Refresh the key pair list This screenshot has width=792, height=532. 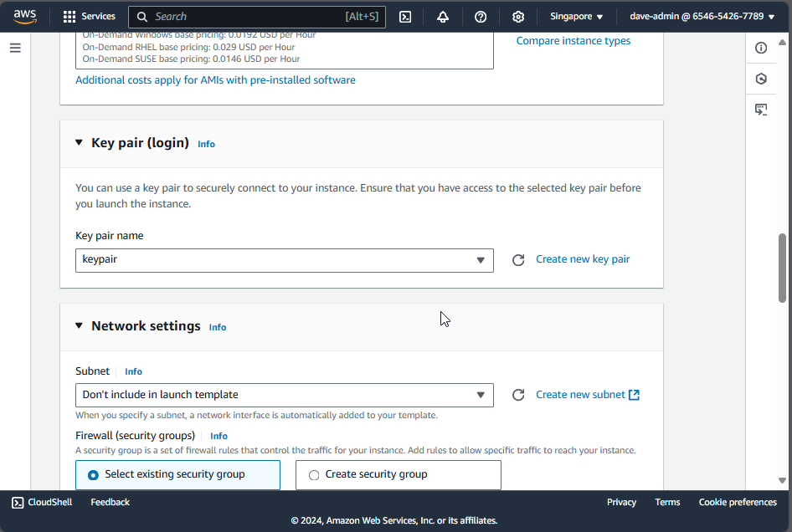coord(518,260)
